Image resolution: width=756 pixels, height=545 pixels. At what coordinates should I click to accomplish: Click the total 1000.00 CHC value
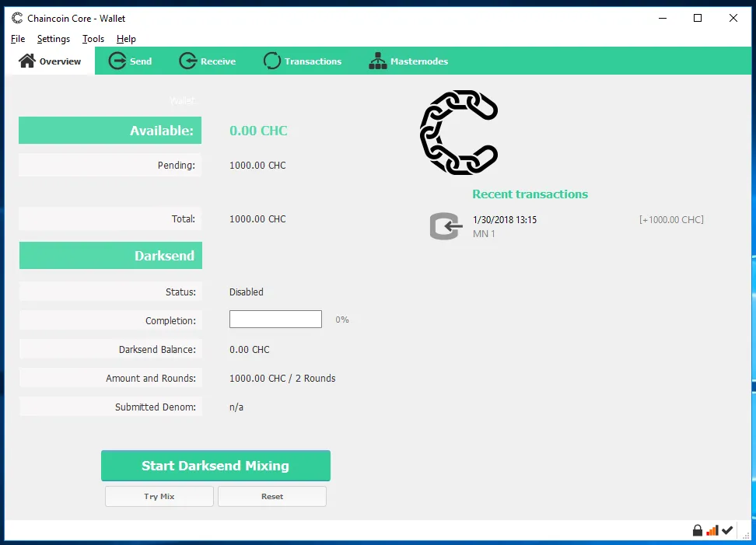click(257, 218)
